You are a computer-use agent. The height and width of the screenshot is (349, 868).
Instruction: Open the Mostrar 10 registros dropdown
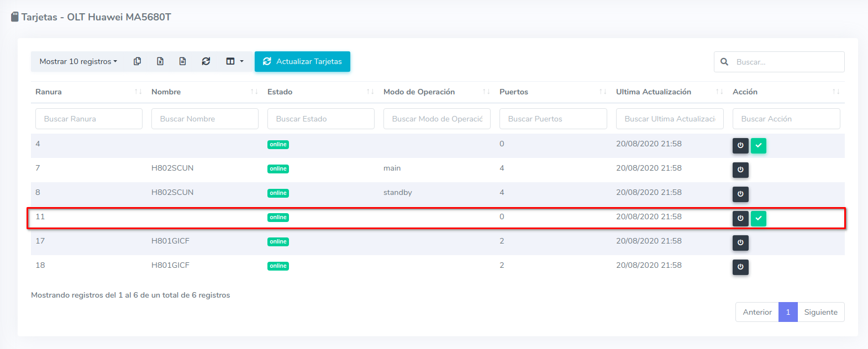tap(78, 61)
